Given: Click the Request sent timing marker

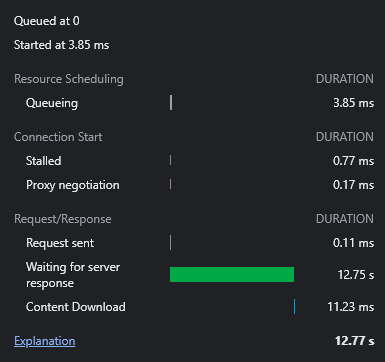Looking at the screenshot, I should (170, 242).
